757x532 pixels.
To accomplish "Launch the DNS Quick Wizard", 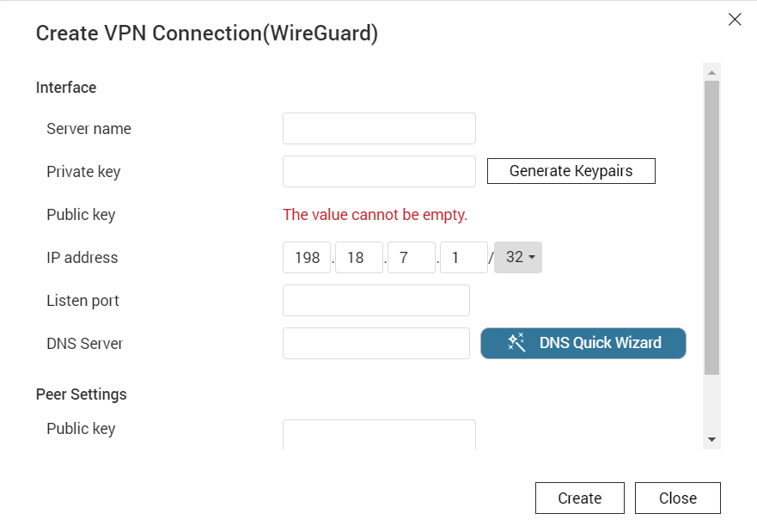I will 583,343.
